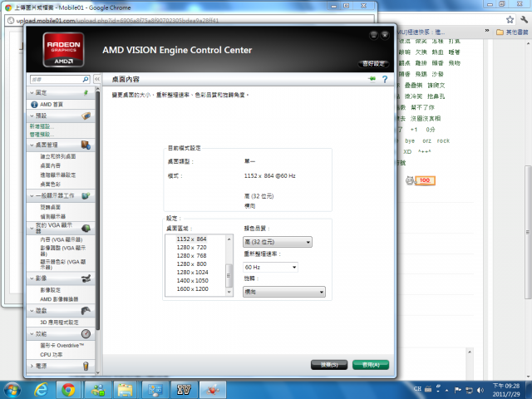This screenshot has height=399, width=532.
Task: Select 1280 x 768 resolution
Action: click(191, 256)
